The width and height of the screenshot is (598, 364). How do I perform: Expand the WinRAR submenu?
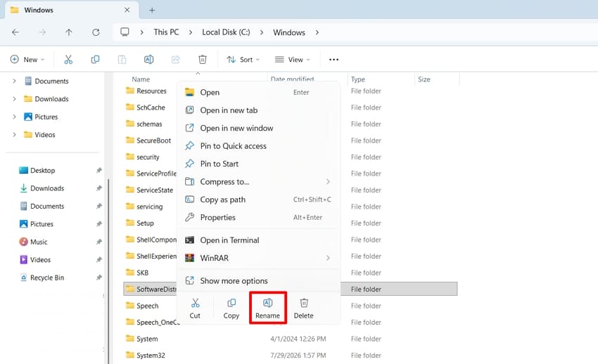click(x=328, y=258)
